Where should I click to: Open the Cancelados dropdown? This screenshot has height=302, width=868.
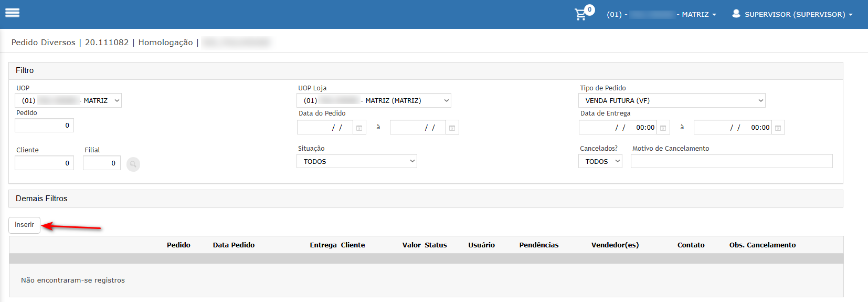point(600,161)
